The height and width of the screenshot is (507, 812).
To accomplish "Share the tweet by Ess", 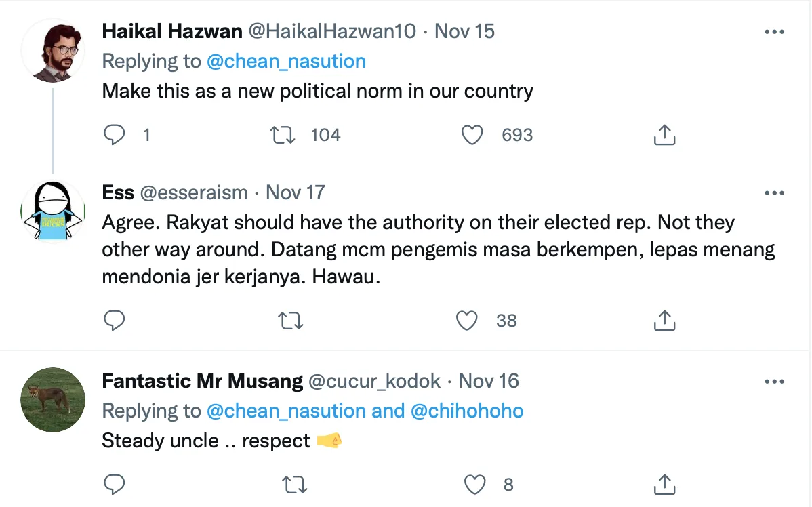I will click(664, 320).
